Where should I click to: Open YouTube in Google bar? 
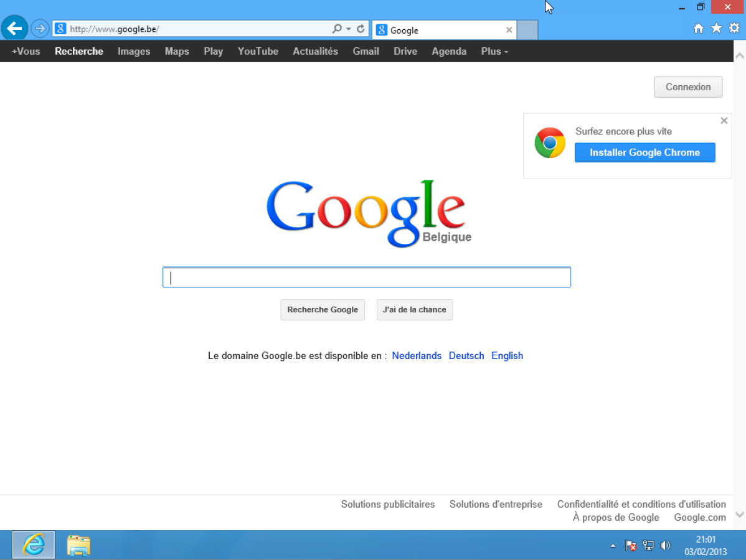tap(258, 52)
